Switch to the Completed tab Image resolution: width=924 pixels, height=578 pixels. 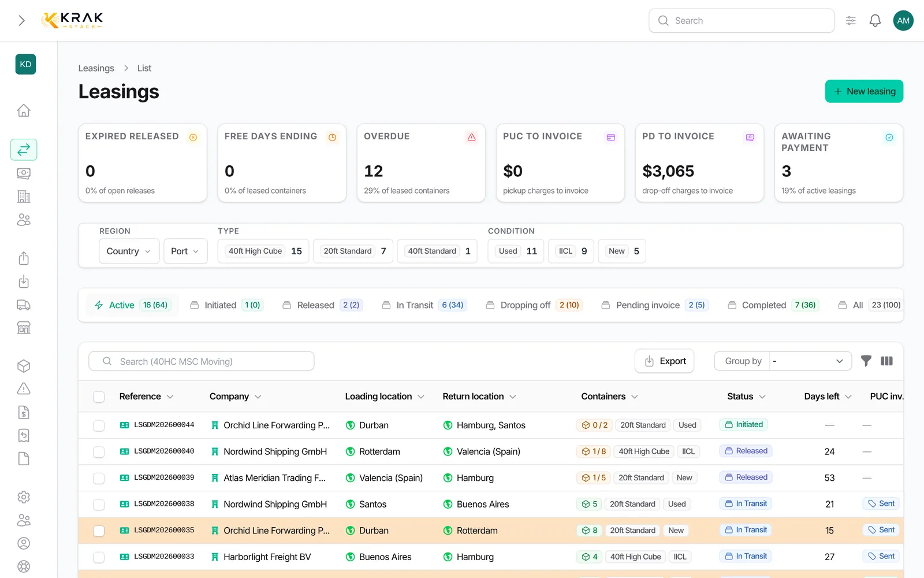pyautogui.click(x=773, y=305)
